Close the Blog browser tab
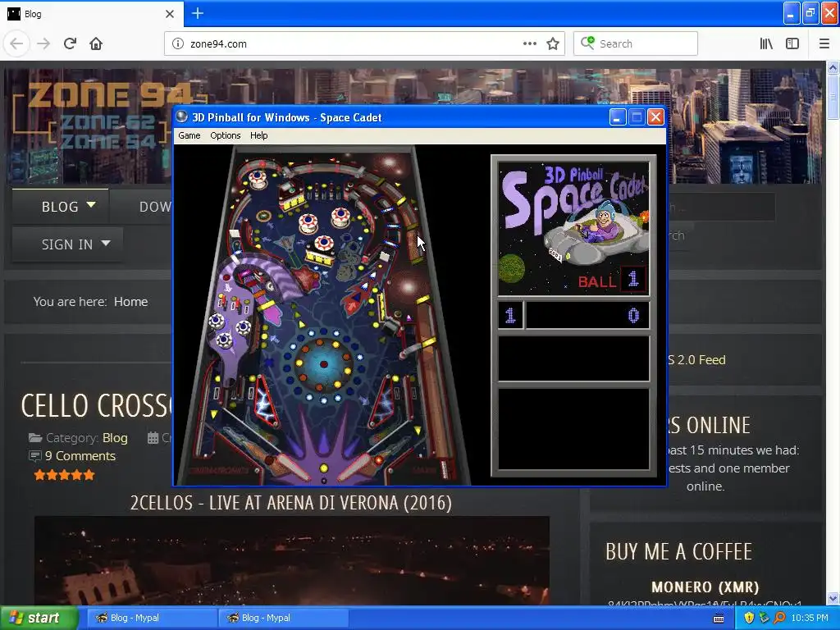840x630 pixels. coord(169,14)
